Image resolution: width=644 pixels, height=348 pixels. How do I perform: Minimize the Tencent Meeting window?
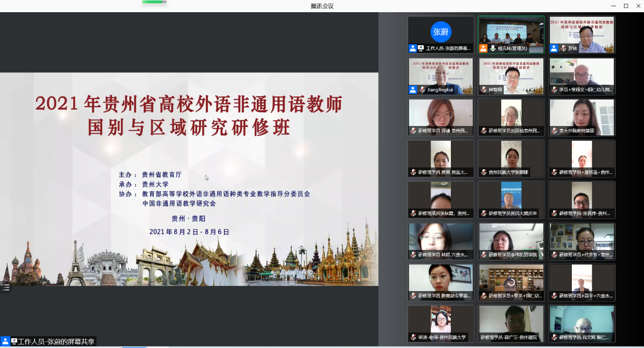coord(613,6)
